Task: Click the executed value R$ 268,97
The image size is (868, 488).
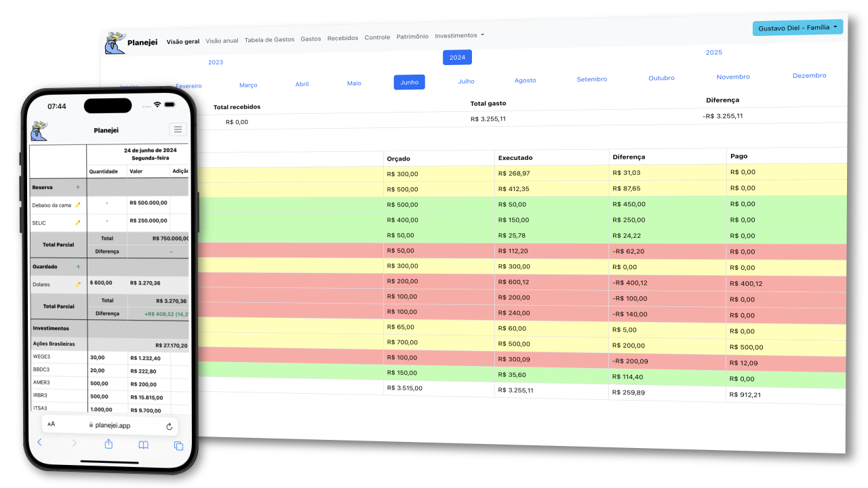Action: 513,174
